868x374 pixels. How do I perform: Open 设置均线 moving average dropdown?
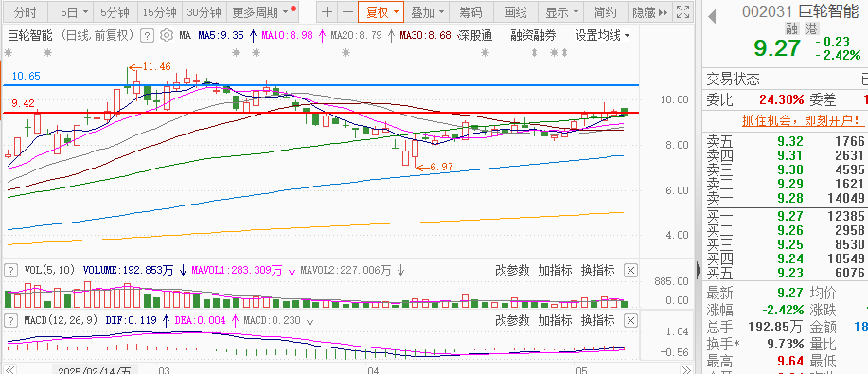602,36
